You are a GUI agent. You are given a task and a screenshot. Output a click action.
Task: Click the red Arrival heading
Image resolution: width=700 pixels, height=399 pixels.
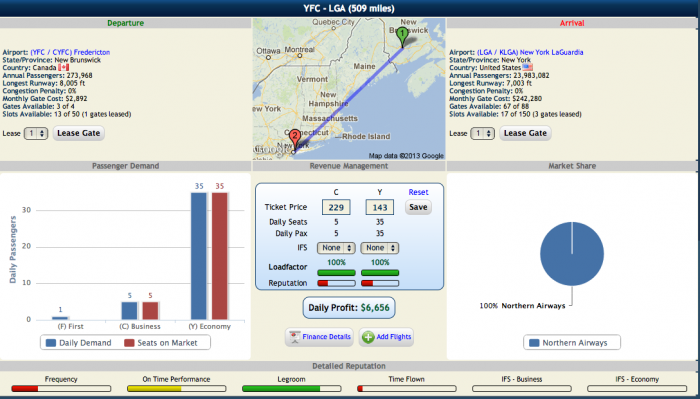pos(572,23)
